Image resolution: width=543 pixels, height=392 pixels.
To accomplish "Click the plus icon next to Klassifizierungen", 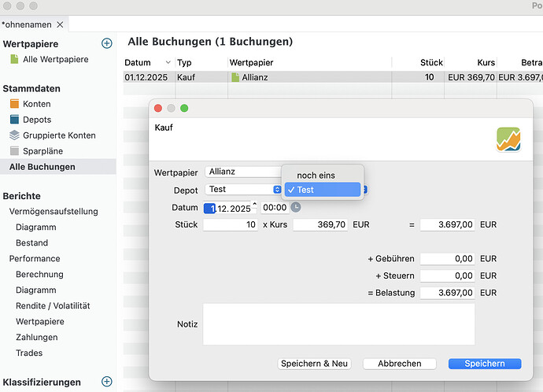I will [x=107, y=382].
